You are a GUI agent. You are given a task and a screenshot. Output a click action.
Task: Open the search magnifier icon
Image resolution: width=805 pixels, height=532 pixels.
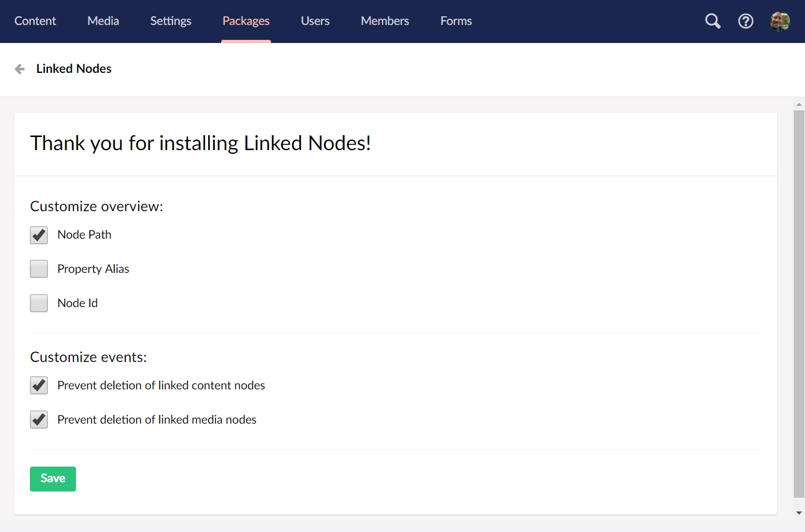pos(713,21)
